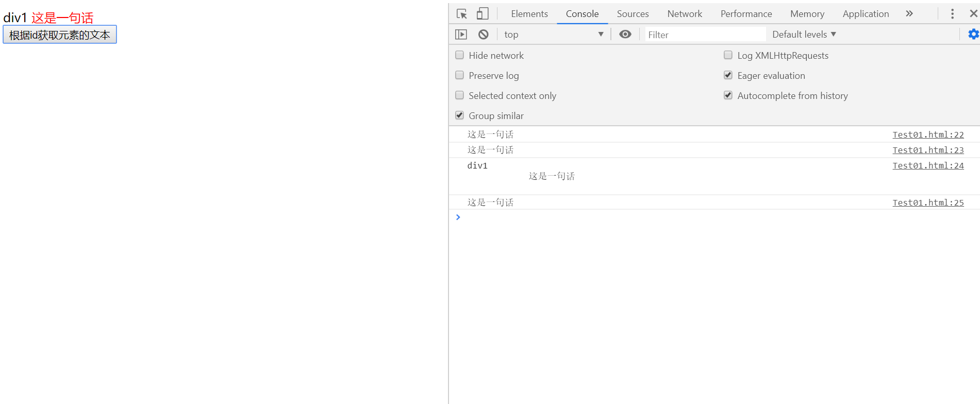
Task: Uncheck Autocomplete from history checkbox
Action: (728, 95)
